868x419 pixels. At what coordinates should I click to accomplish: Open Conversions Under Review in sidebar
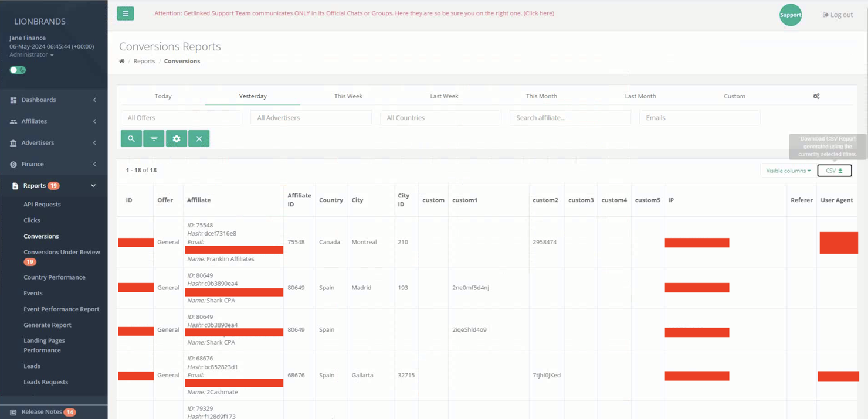[62, 253]
